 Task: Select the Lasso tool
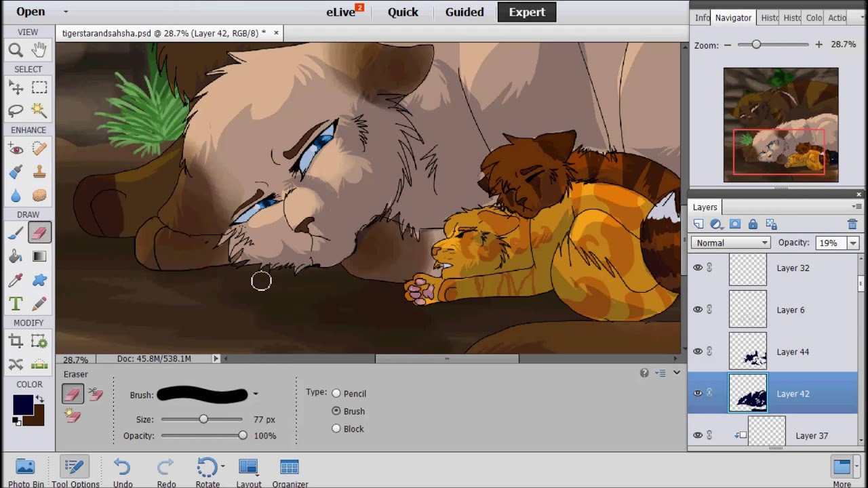coord(16,110)
